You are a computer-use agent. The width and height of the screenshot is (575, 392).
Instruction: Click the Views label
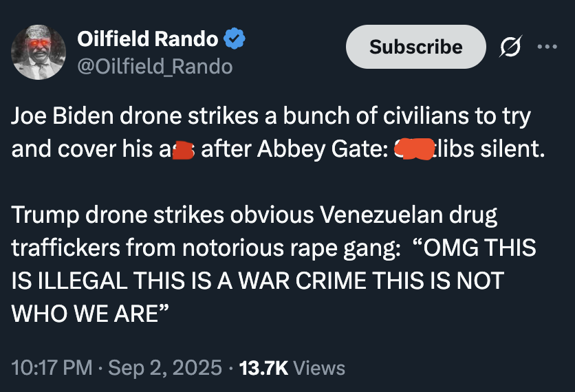pos(319,367)
